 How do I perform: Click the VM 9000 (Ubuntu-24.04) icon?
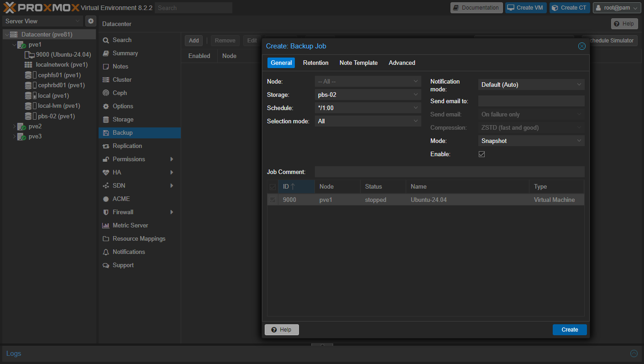29,55
